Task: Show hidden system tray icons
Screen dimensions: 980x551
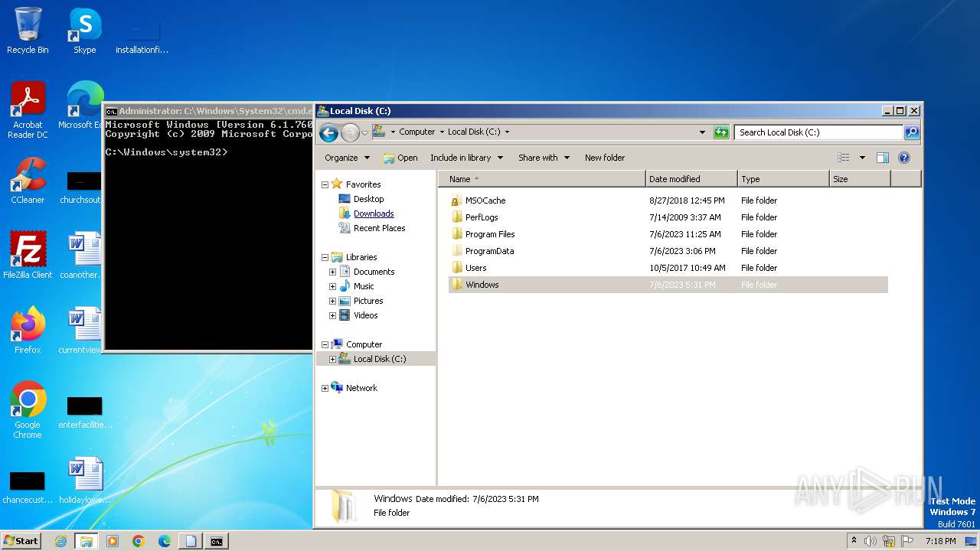Action: tap(854, 541)
